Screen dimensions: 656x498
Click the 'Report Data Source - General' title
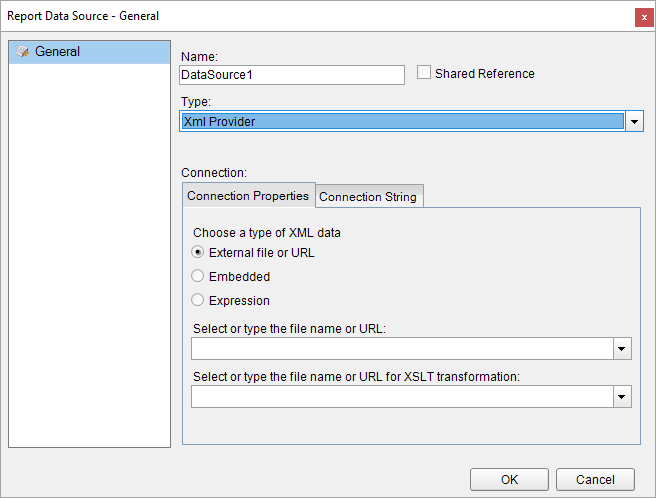click(83, 16)
